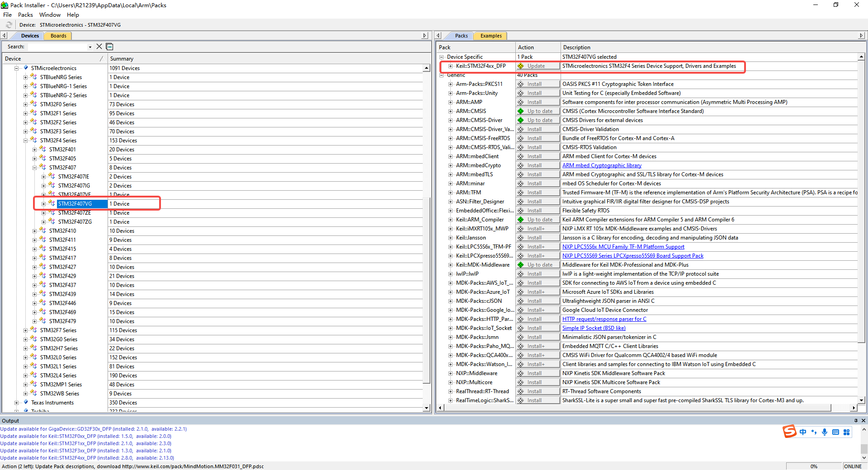The height and width of the screenshot is (470, 868).
Task: Open the Window menu
Action: coord(50,14)
